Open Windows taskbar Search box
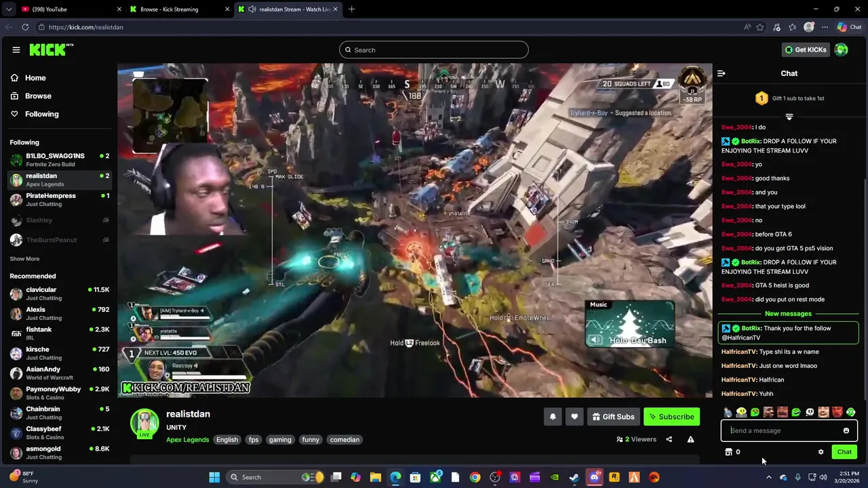Viewport: 868px width, 488px height. (274, 477)
